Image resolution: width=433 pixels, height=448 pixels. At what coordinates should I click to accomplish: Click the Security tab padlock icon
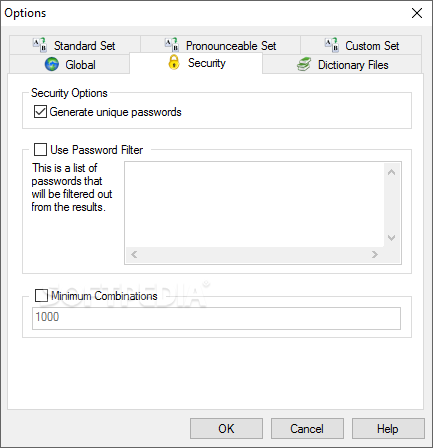tap(174, 62)
